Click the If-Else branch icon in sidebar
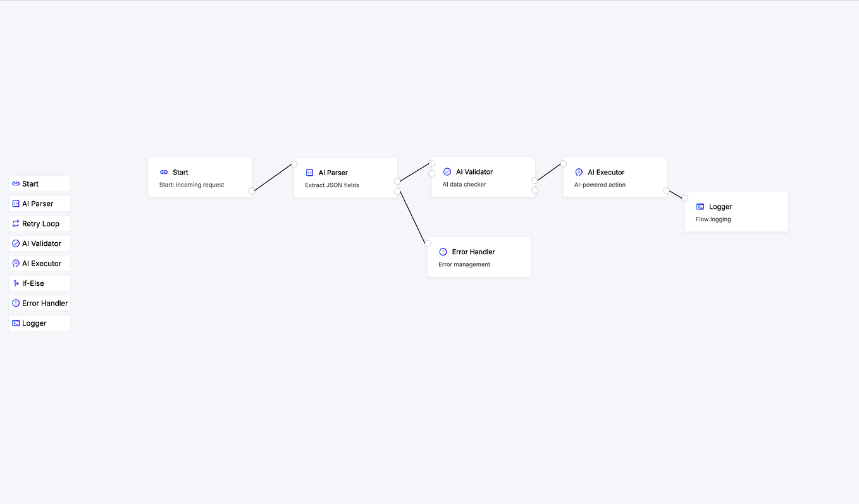The height and width of the screenshot is (504, 859). coord(15,283)
